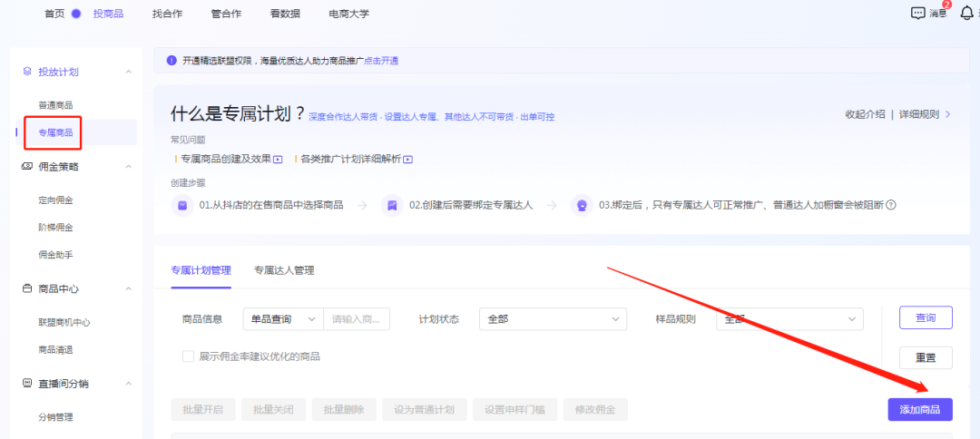
Task: Click the 消息 label at top right
Action: [x=938, y=14]
